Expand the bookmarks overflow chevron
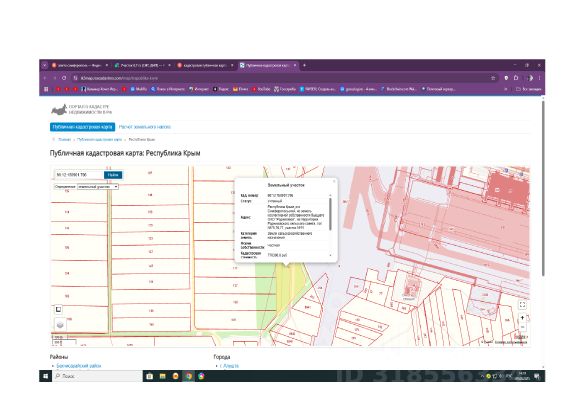The width and height of the screenshot is (585, 414). pos(506,89)
